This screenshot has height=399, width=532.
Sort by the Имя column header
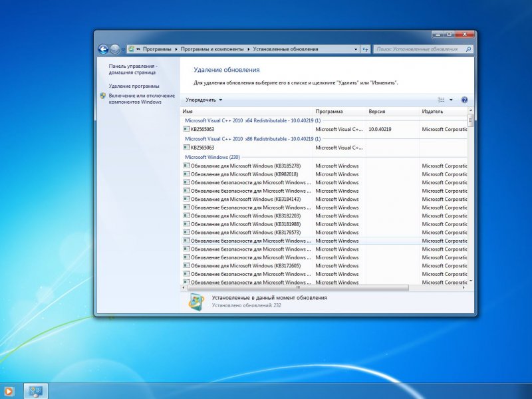click(246, 111)
